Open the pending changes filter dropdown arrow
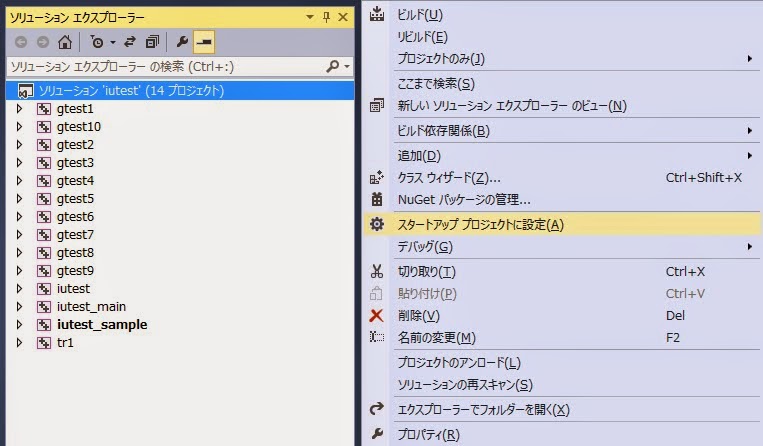The width and height of the screenshot is (763, 446). (113, 42)
